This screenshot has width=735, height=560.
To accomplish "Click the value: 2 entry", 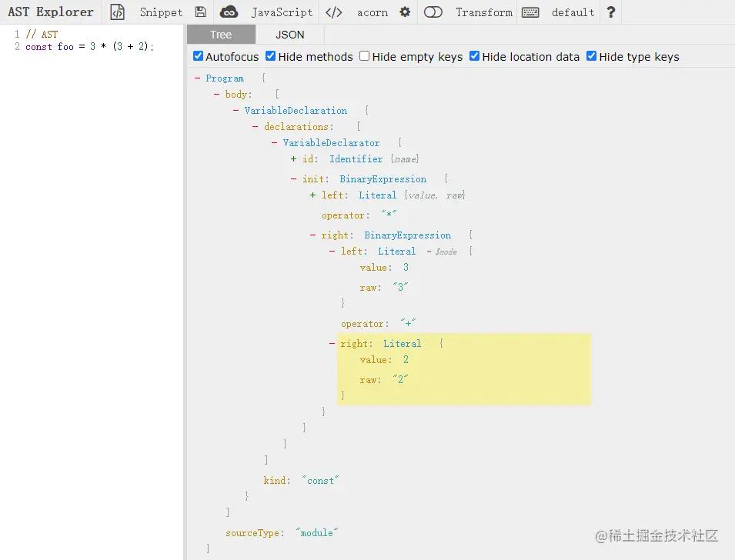I will pyautogui.click(x=384, y=360).
